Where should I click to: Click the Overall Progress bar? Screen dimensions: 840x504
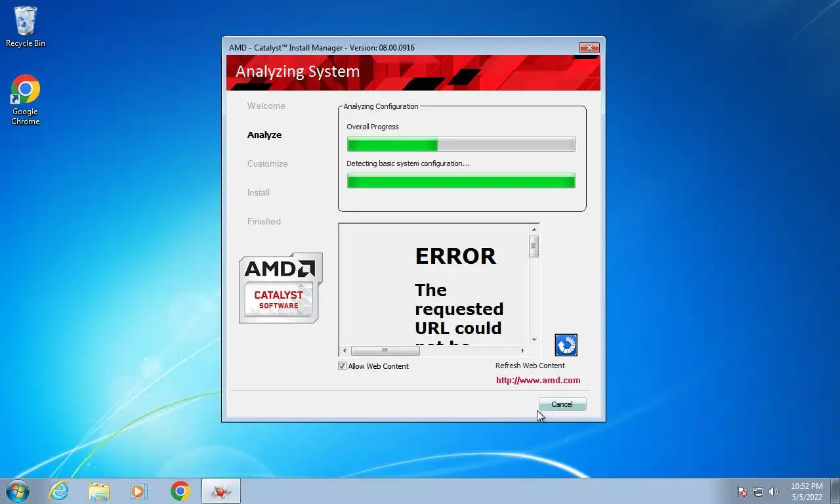(461, 144)
